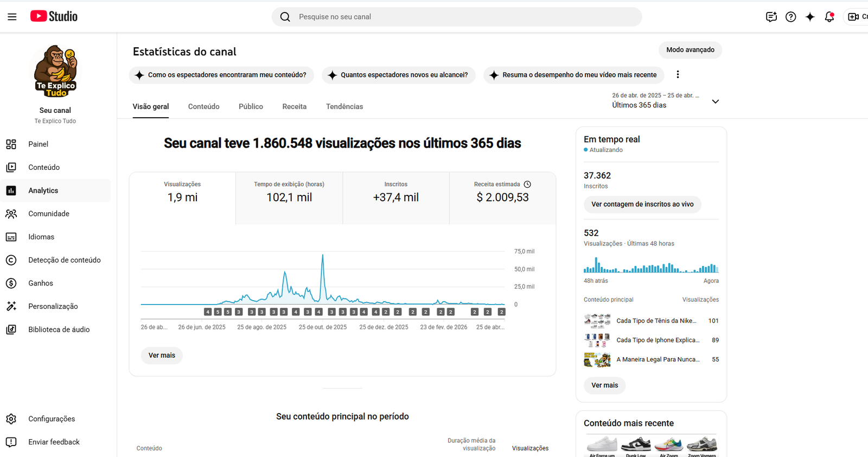Image resolution: width=868 pixels, height=457 pixels.
Task: Click the Modo avançado button
Action: 690,50
